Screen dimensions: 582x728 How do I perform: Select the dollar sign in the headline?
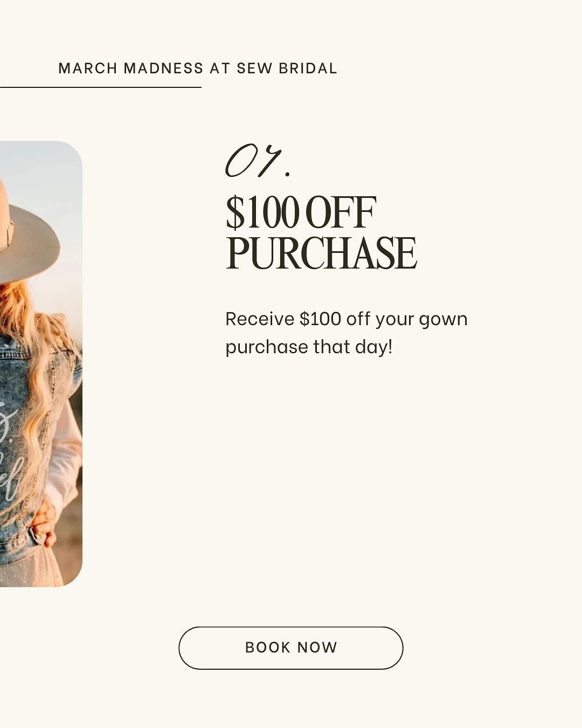pos(235,213)
